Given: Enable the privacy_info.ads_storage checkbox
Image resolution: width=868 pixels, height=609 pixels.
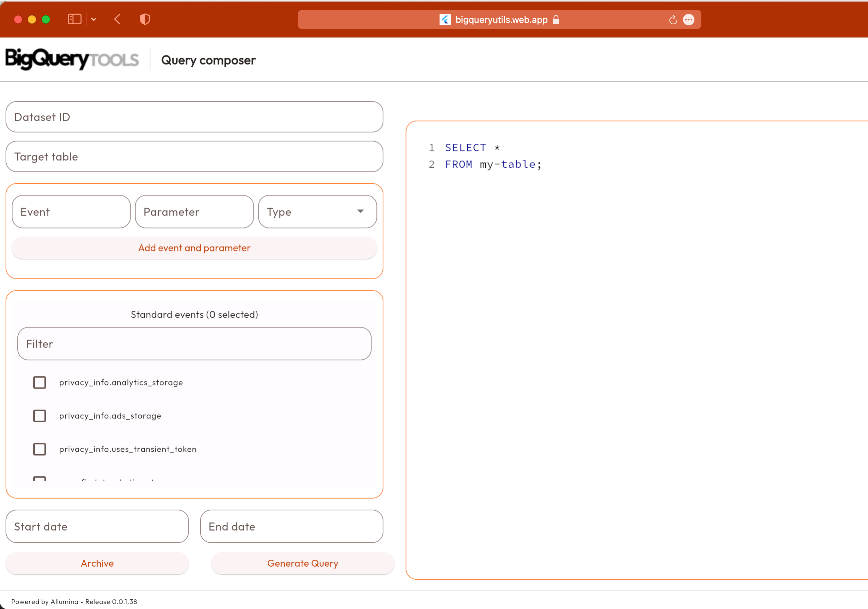Looking at the screenshot, I should tap(40, 416).
